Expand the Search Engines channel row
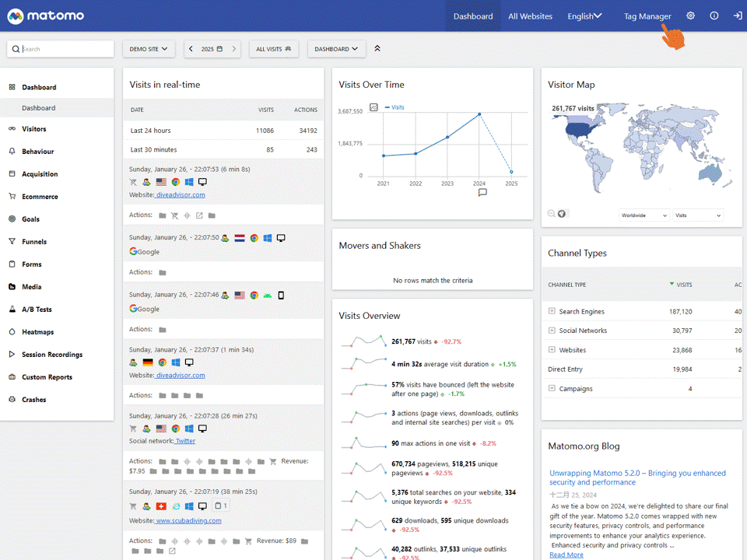The width and height of the screenshot is (747, 560). (x=552, y=311)
